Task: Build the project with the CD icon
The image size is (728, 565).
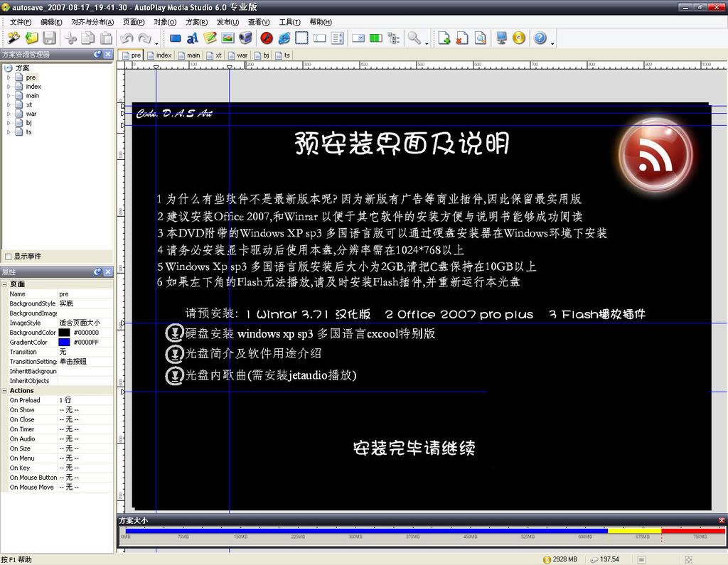Action: click(519, 38)
